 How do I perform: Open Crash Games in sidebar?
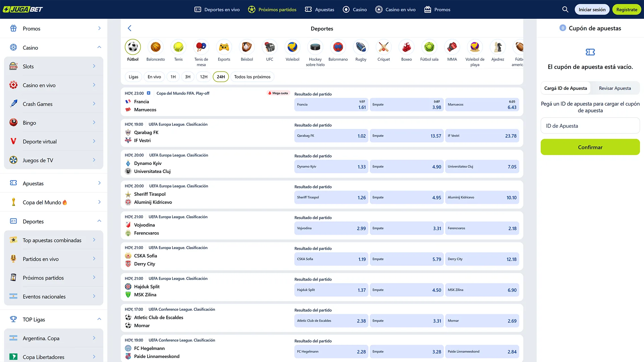54,104
